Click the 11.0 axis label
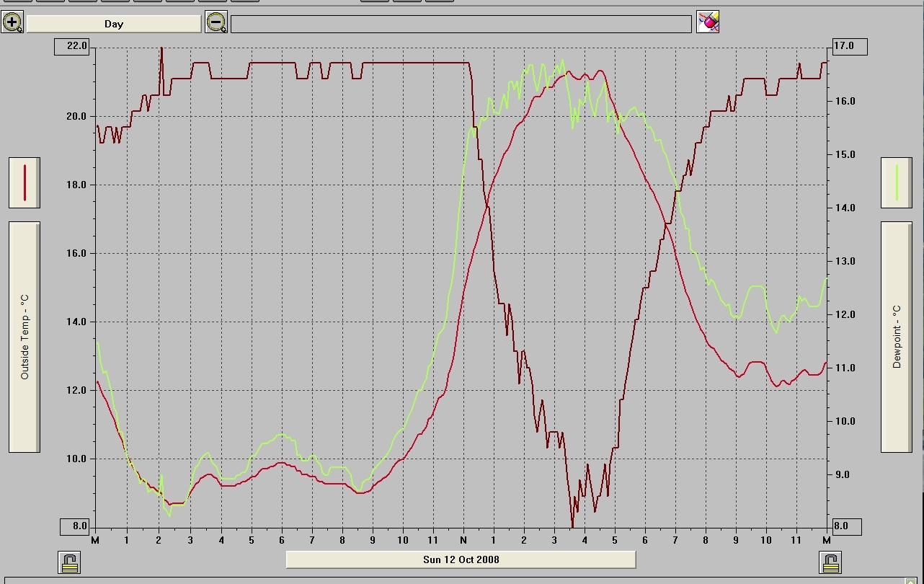This screenshot has height=584, width=924. (845, 368)
